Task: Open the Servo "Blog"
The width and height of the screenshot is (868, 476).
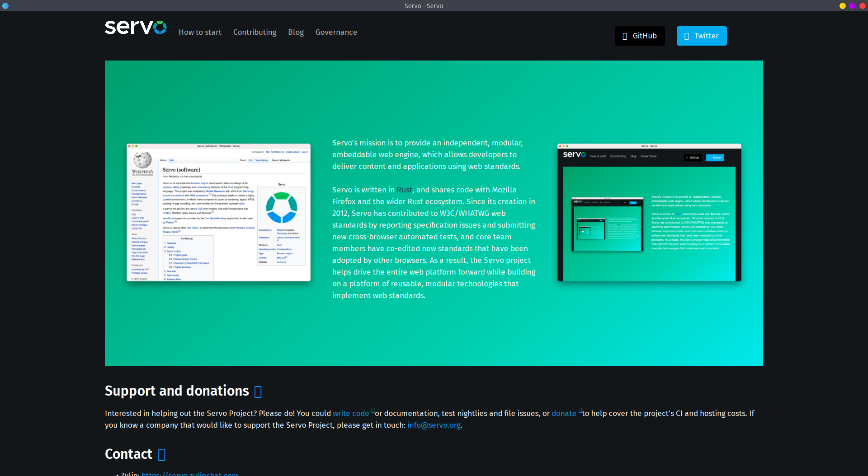Action: [296, 32]
